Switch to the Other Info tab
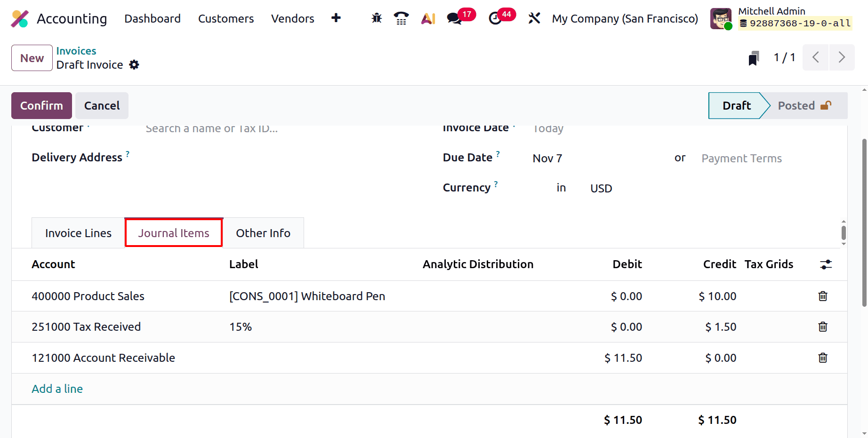Image resolution: width=868 pixels, height=438 pixels. [x=263, y=232]
